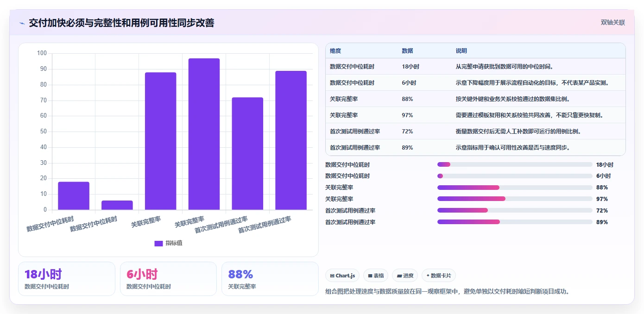The height and width of the screenshot is (314, 644).
Task: Toggle the 指标值 legend swatch
Action: pyautogui.click(x=158, y=243)
